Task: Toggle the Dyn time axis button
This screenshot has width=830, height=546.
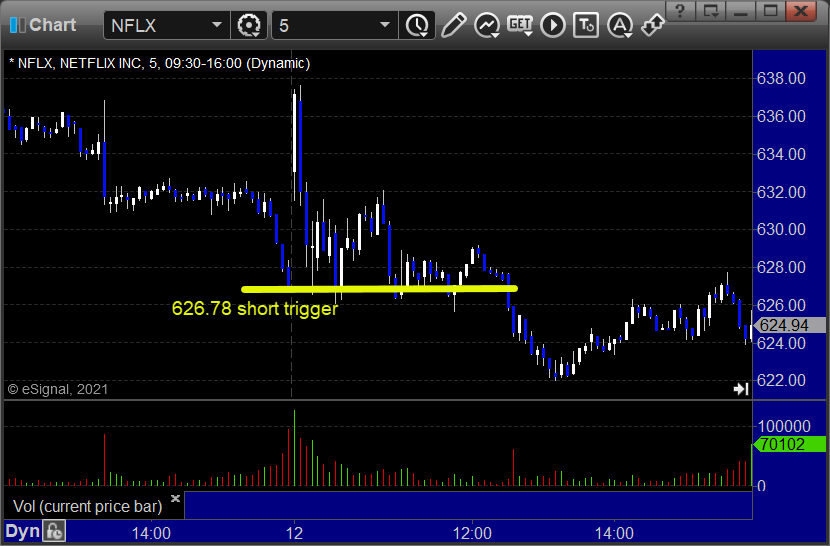Action: tap(22, 531)
